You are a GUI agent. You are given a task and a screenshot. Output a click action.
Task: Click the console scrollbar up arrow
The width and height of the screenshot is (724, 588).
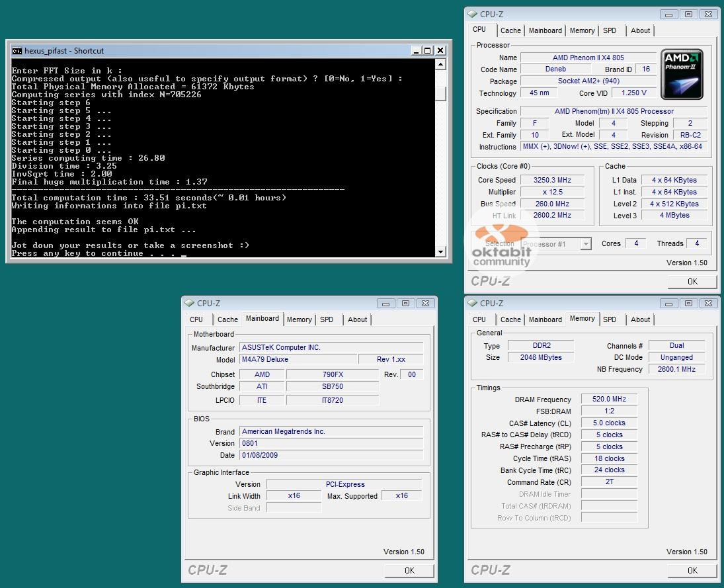440,64
